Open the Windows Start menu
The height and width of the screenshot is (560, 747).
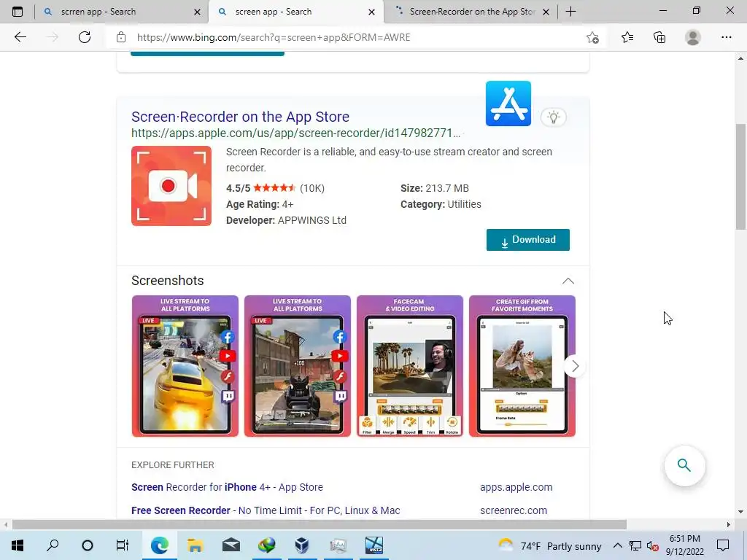(18, 545)
